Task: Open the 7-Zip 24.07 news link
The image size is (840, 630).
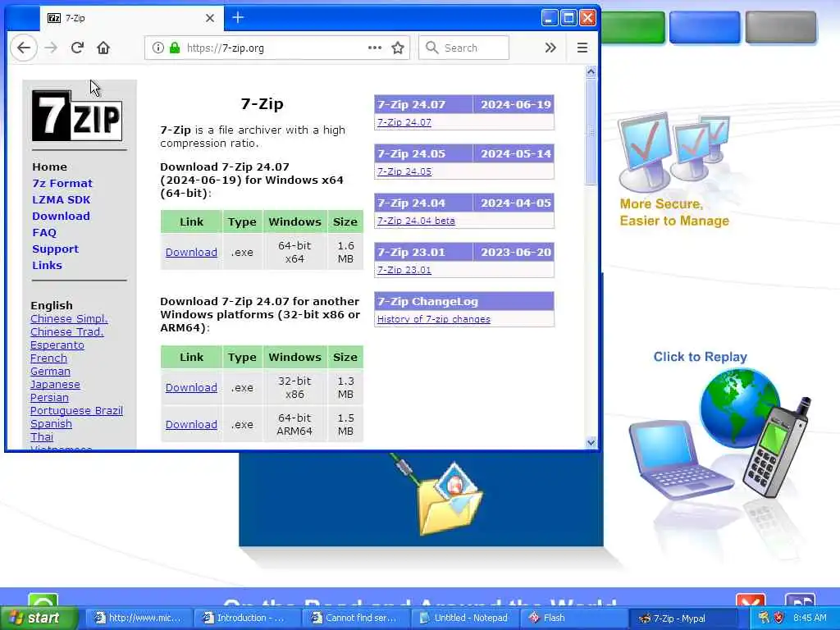Action: coord(404,122)
